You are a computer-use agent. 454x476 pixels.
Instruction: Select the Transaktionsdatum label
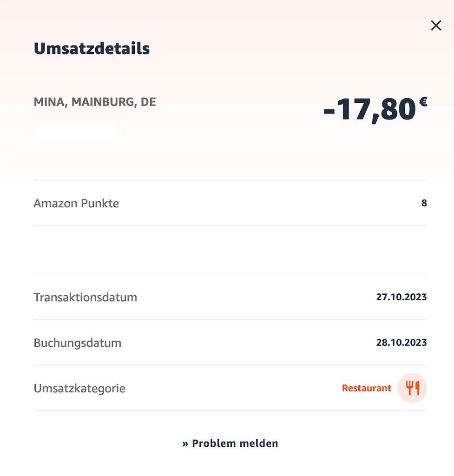click(85, 297)
